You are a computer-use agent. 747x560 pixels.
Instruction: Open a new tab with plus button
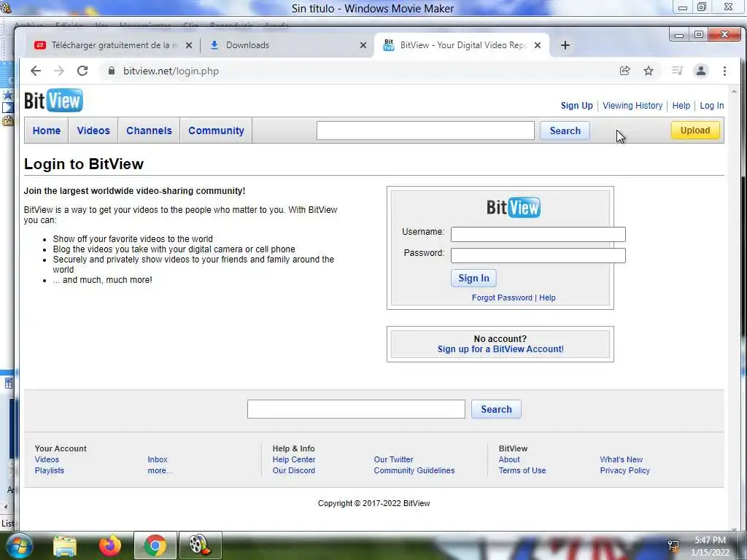(565, 45)
